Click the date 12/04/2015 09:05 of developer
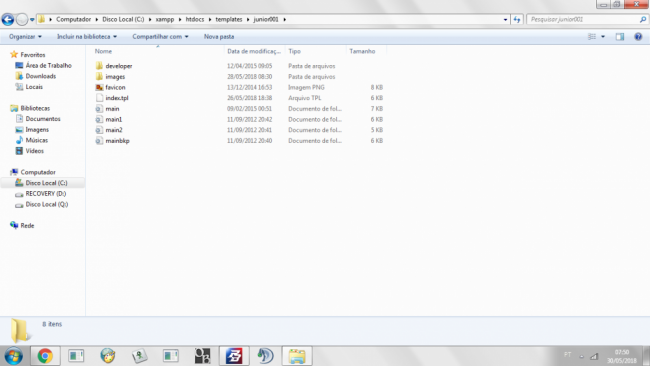The height and width of the screenshot is (366, 650). (250, 66)
